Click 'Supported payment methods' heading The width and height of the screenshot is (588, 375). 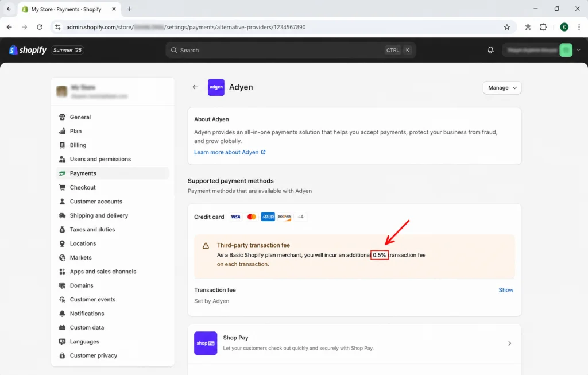click(231, 181)
